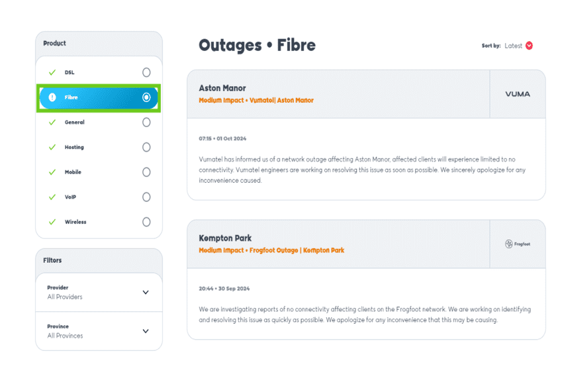Select the Wireless radio button

click(x=146, y=222)
